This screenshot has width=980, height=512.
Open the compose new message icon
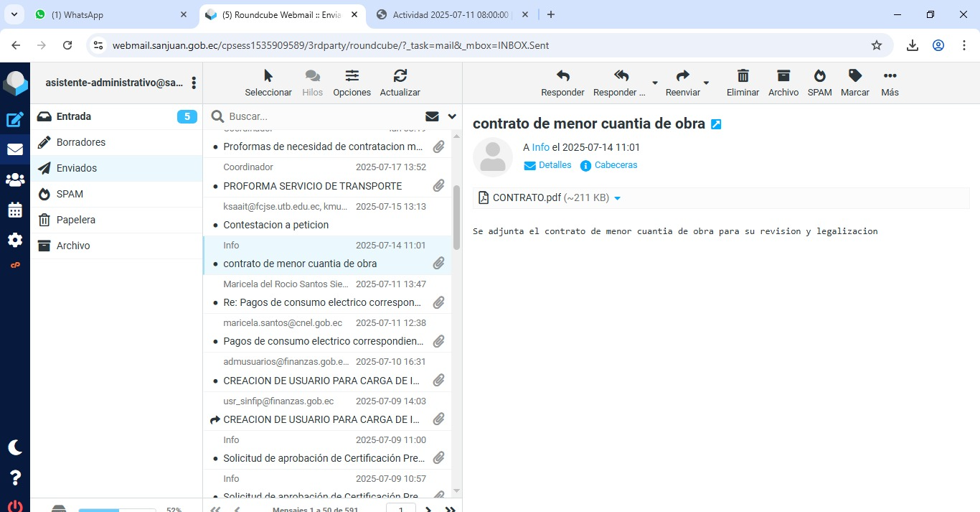click(x=15, y=120)
